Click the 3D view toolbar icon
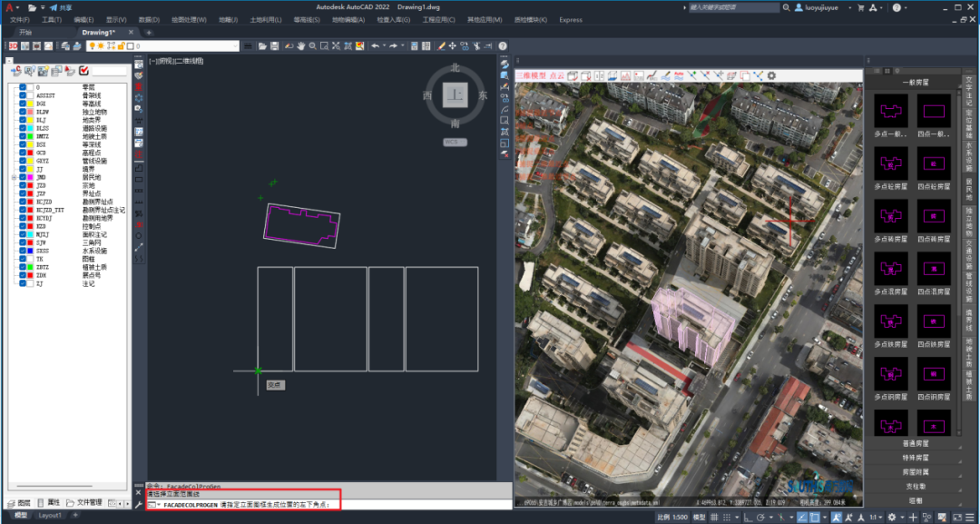This screenshot has width=980, height=524. click(x=13, y=45)
